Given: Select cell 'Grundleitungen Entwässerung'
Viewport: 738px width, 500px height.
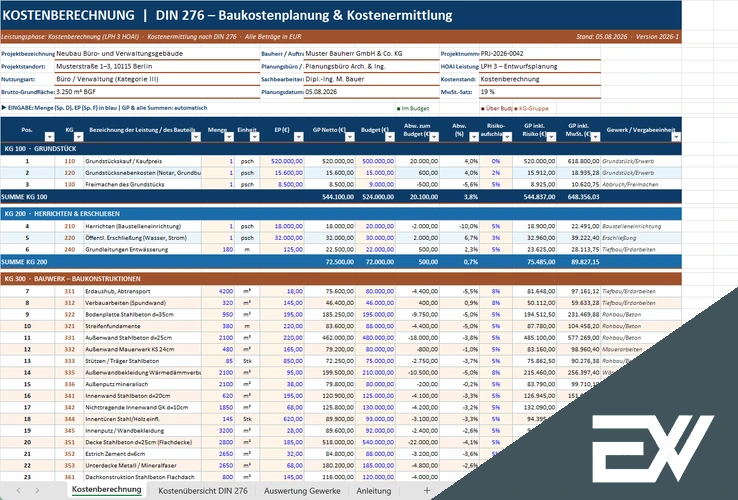Looking at the screenshot, I should point(143,250).
